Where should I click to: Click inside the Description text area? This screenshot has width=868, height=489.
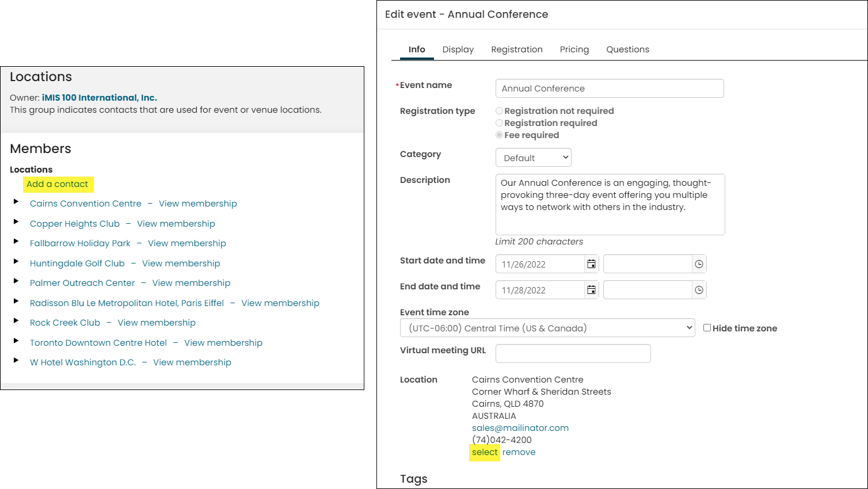[x=610, y=205]
